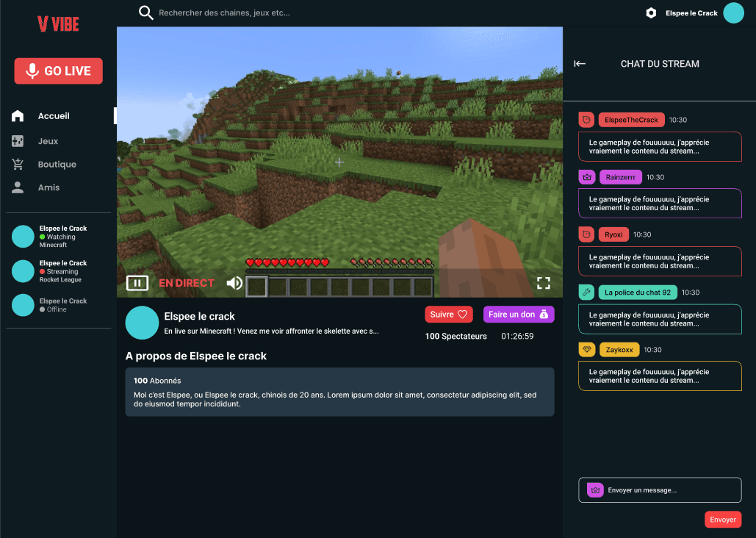The width and height of the screenshot is (756, 538).
Task: Click the badge icon beside Ryoxi
Action: point(586,234)
